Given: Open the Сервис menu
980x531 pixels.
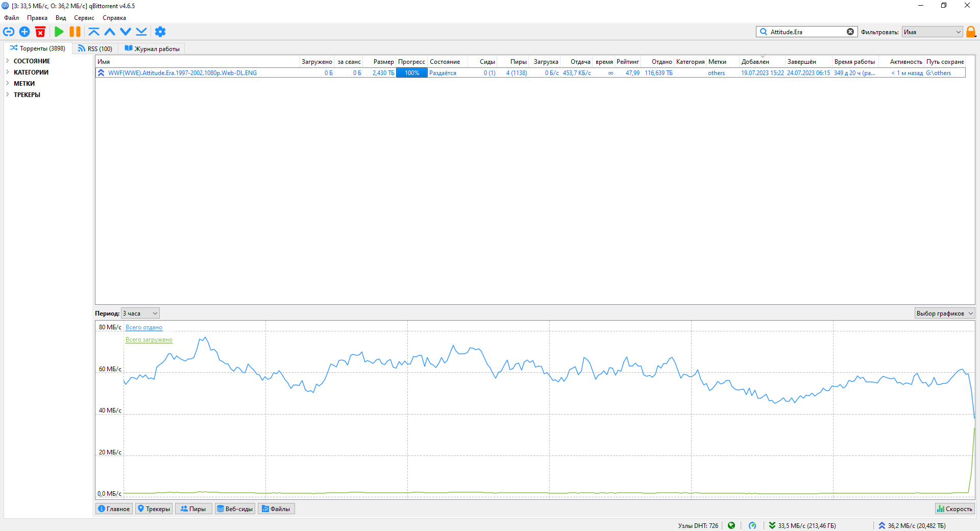Looking at the screenshot, I should point(84,18).
